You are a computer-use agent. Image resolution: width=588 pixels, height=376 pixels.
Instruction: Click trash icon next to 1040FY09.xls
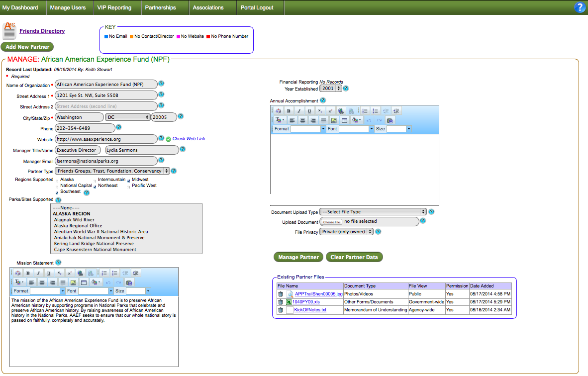tap(281, 302)
